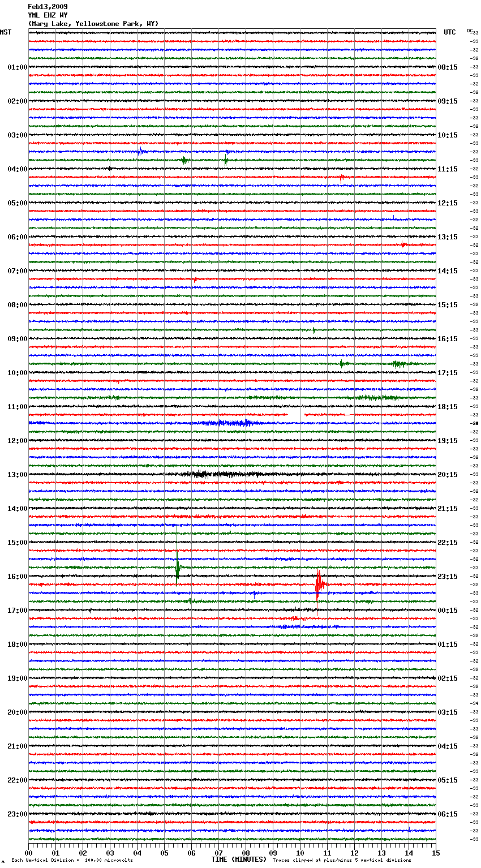Select the 16:00 MST row label
The width and height of the screenshot is (481, 868).
17,577
